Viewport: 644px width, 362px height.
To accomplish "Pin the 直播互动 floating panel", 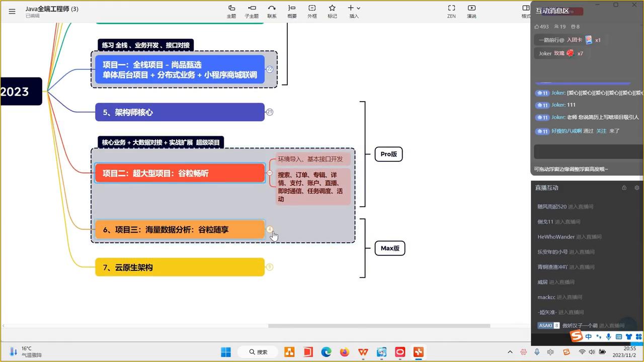I will click(624, 188).
